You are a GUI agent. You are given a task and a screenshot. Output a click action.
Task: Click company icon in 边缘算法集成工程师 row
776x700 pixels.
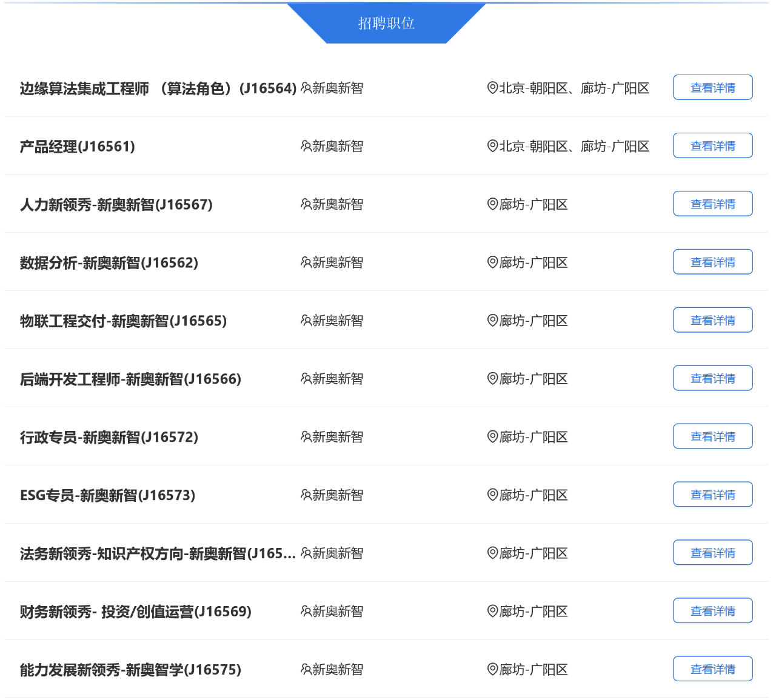[306, 88]
